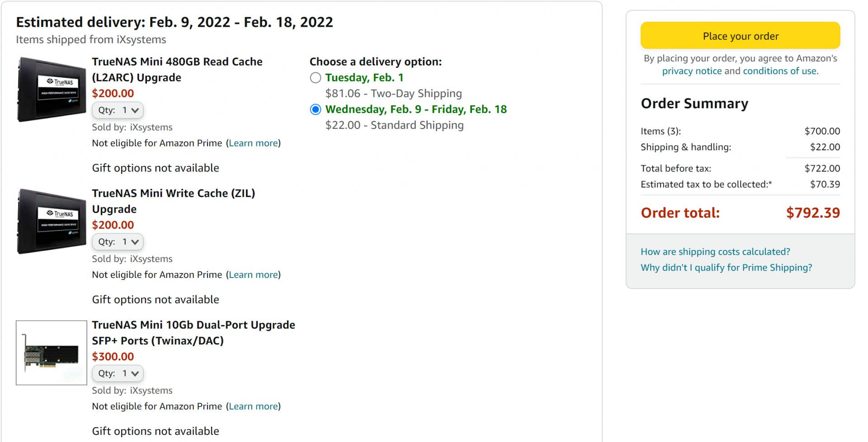Viewport: 868px width, 442px height.
Task: Click the Order total amount $792.39
Action: pos(812,213)
